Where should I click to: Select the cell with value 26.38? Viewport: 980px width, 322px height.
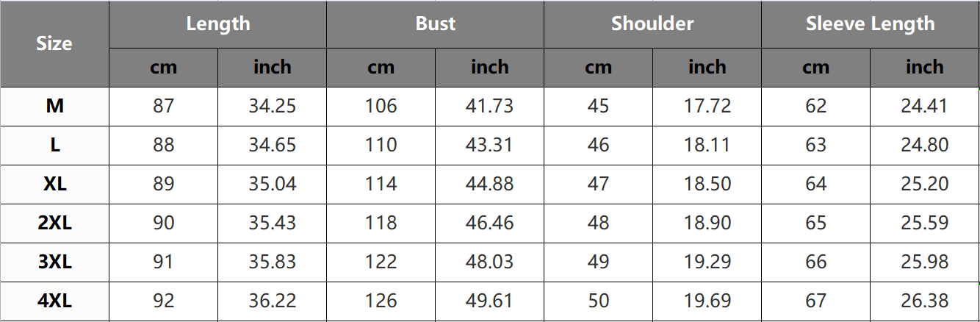(x=924, y=301)
